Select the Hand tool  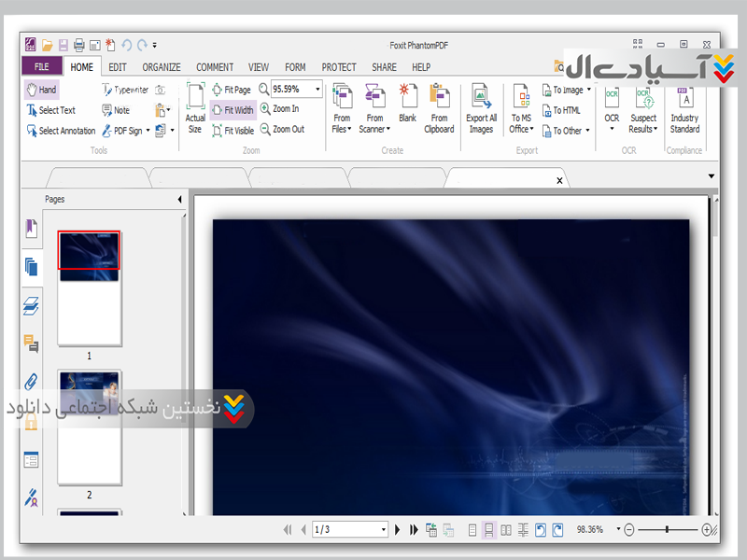[x=41, y=90]
